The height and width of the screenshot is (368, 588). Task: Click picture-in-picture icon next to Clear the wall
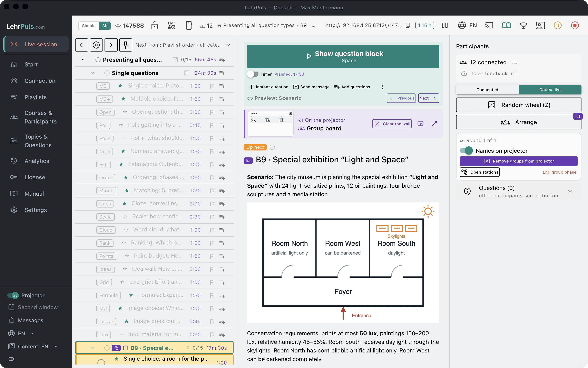[420, 124]
